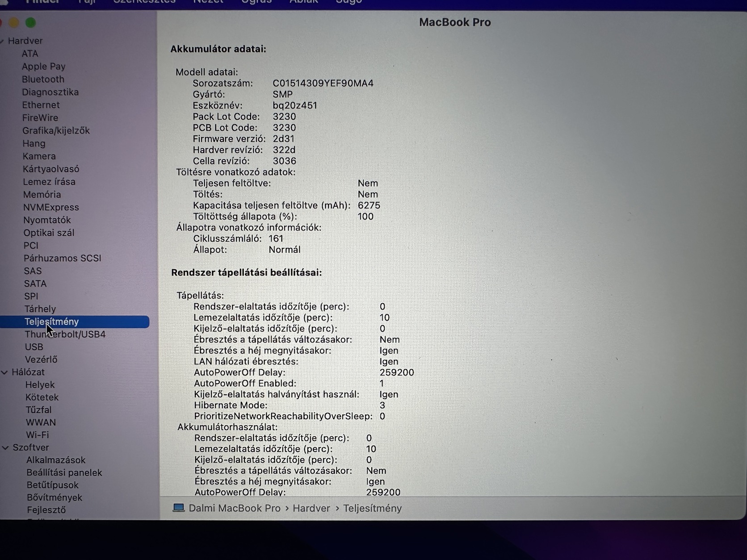Select Kártyaolvasó in the sidebar
The height and width of the screenshot is (560, 747).
click(x=51, y=169)
